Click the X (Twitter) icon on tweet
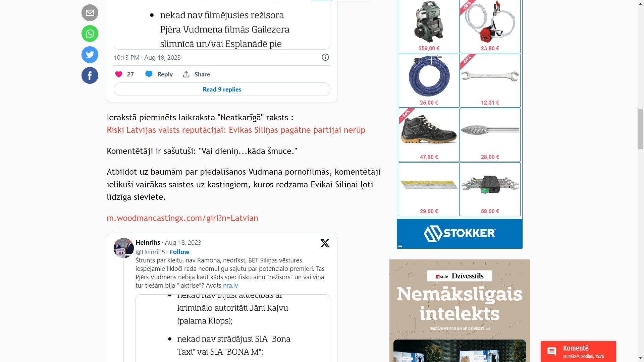Screen dimensions: 644x362 (325, 243)
